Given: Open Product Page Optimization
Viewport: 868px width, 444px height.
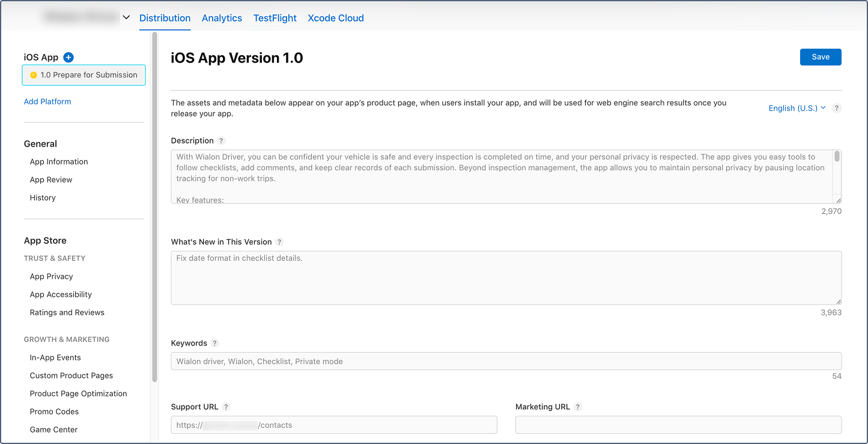Looking at the screenshot, I should click(x=79, y=394).
